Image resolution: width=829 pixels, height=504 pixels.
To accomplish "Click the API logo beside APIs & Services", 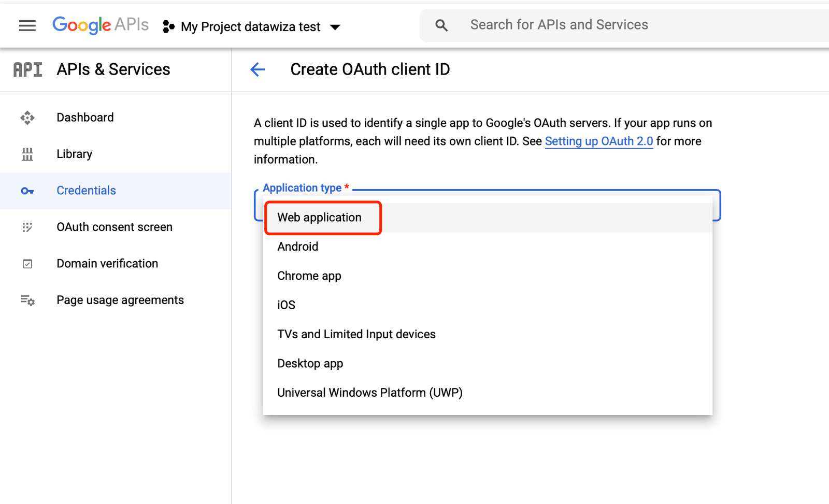I will coord(27,69).
